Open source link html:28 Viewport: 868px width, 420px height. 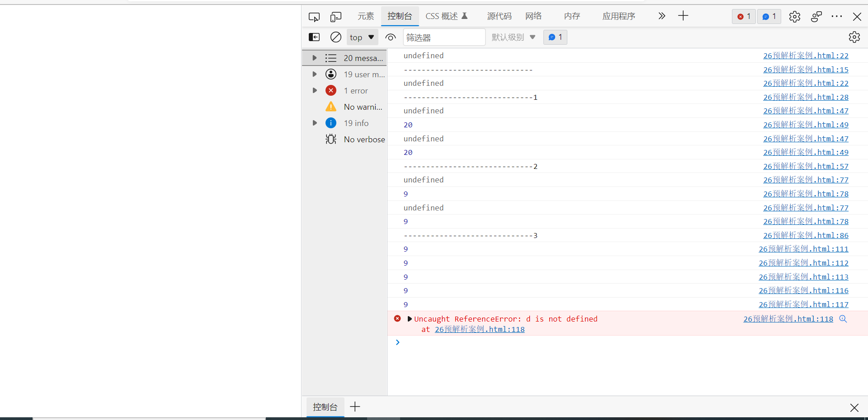806,97
